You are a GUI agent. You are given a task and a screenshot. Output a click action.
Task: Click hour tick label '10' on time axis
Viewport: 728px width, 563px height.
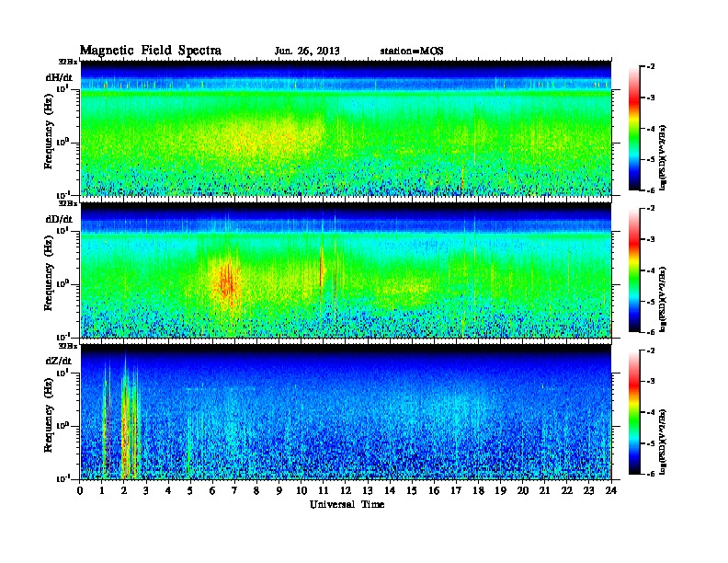(x=301, y=491)
